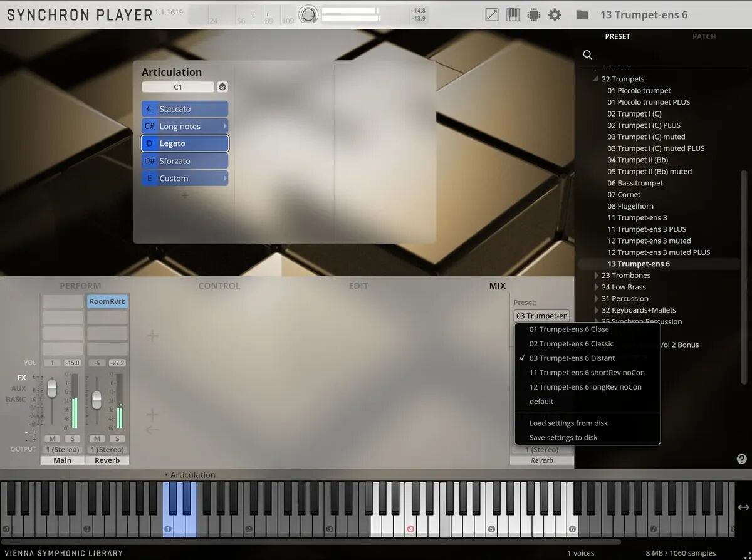Click the folder icon beside preset name

point(582,14)
